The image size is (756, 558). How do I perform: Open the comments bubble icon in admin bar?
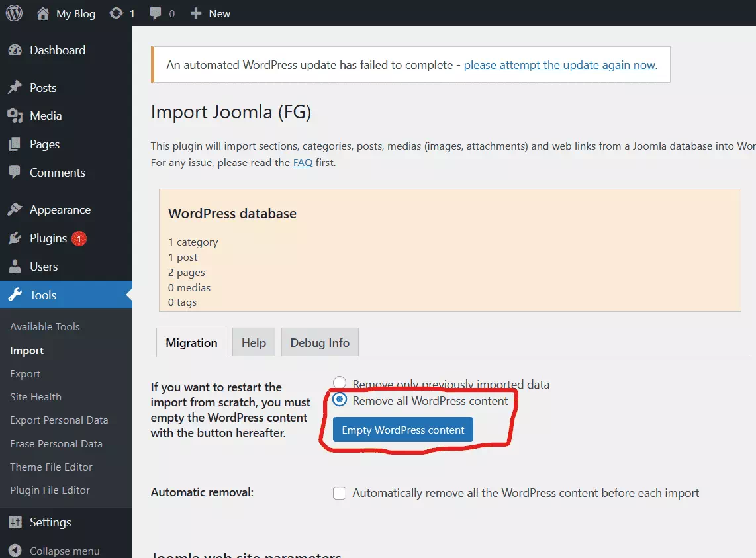156,13
